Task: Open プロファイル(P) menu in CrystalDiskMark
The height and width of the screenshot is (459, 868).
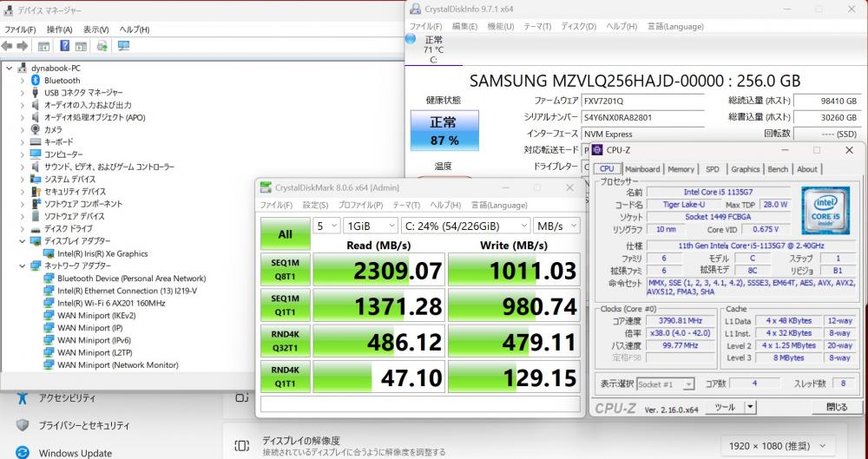Action: pos(360,205)
